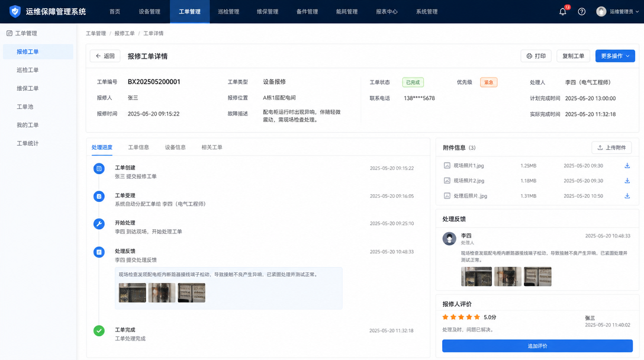Image resolution: width=644 pixels, height=360 pixels.
Task: Download 处理后照片.jpg attachment
Action: [x=627, y=196]
